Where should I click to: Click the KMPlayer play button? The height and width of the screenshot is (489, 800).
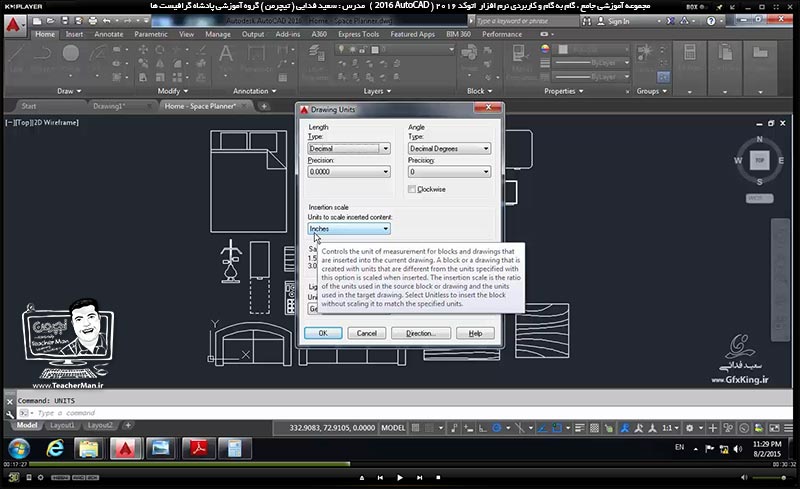[399, 478]
